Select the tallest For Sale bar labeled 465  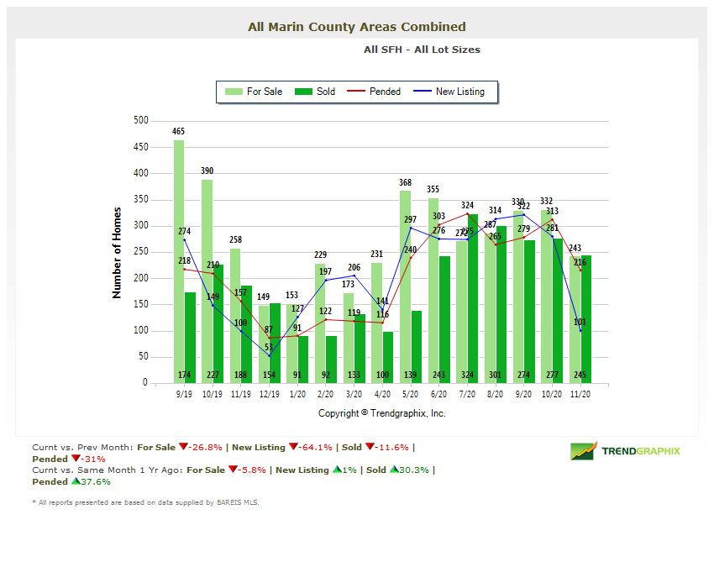179,260
